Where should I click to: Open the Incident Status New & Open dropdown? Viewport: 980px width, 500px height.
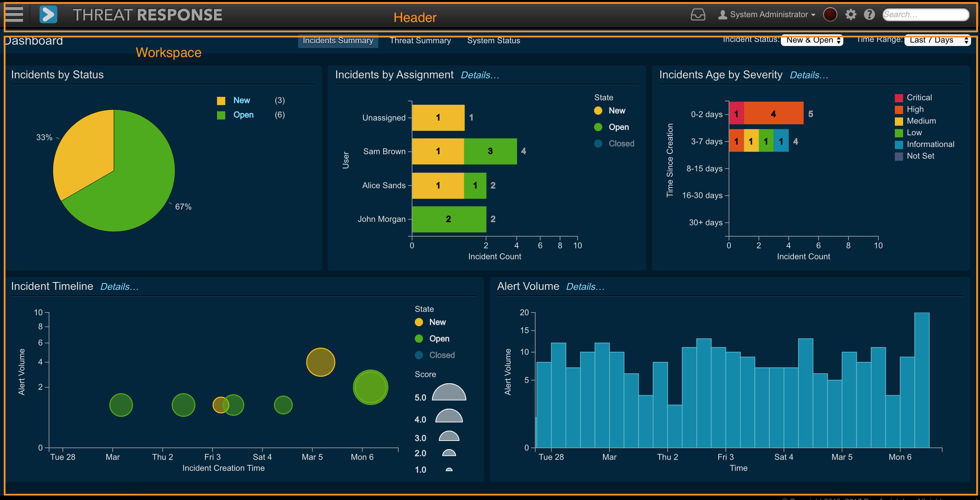[x=811, y=40]
